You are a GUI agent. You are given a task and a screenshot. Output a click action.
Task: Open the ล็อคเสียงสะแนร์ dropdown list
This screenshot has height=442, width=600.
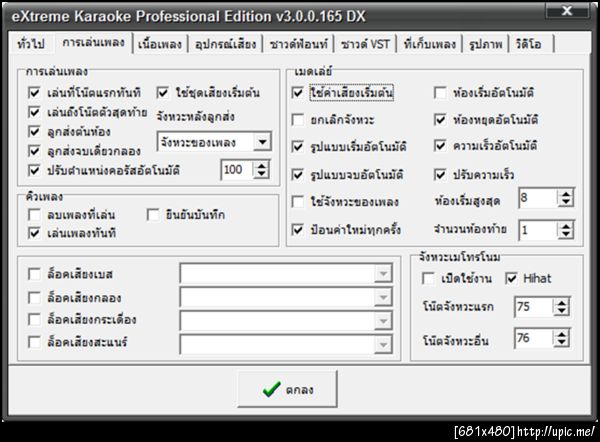coord(383,345)
